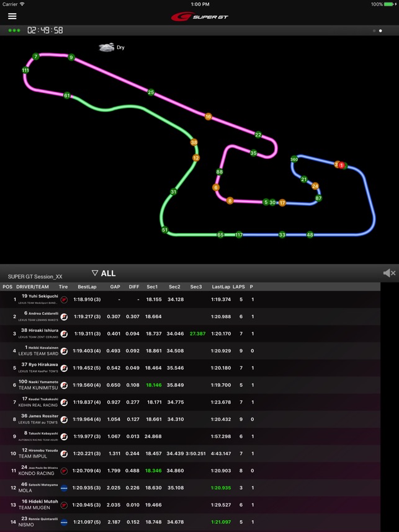Open the hamburger menu
Screen dimensions: 399x532
[x=12, y=16]
